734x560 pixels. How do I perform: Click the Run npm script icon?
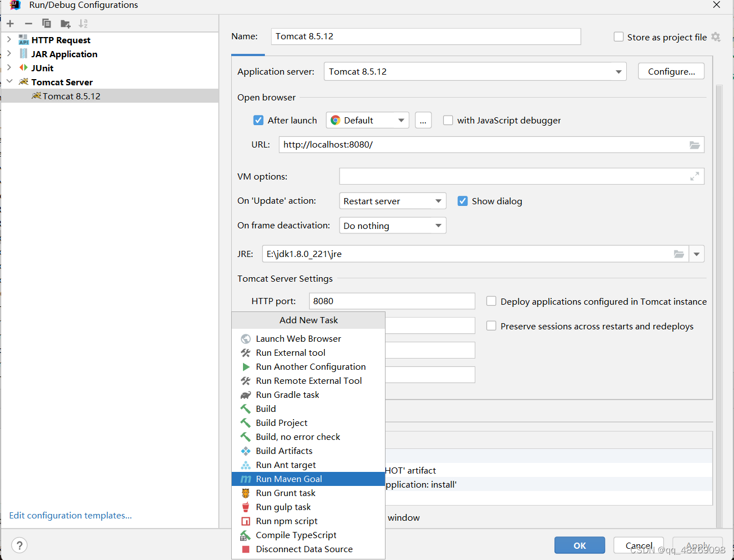246,521
